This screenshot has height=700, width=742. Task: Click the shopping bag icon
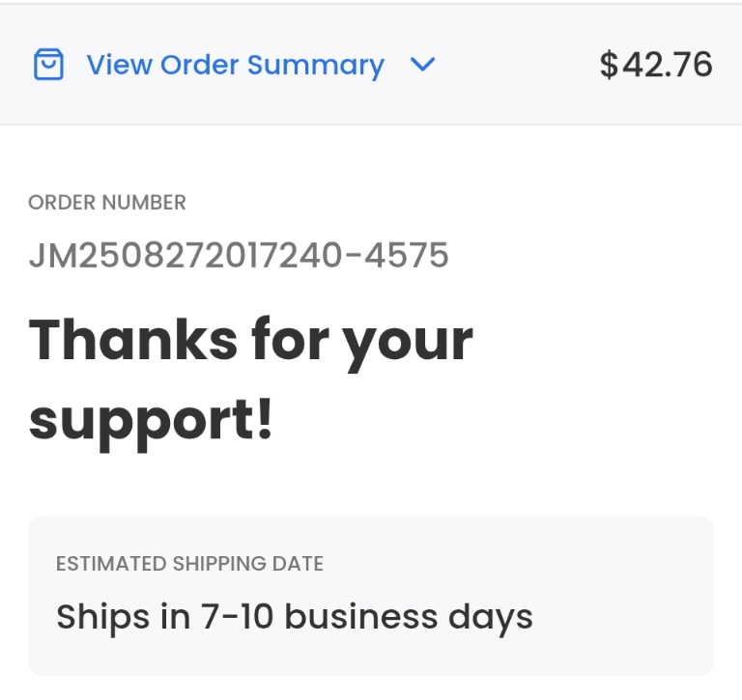(x=48, y=66)
